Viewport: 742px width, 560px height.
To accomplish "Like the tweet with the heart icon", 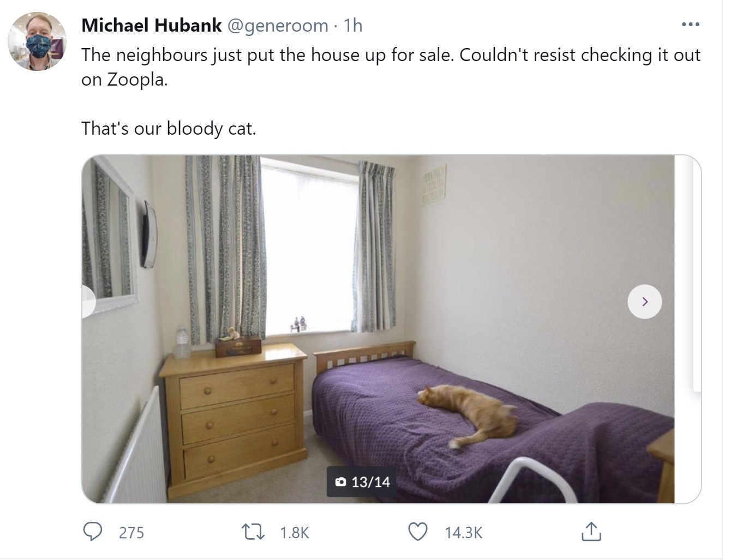I will click(418, 532).
